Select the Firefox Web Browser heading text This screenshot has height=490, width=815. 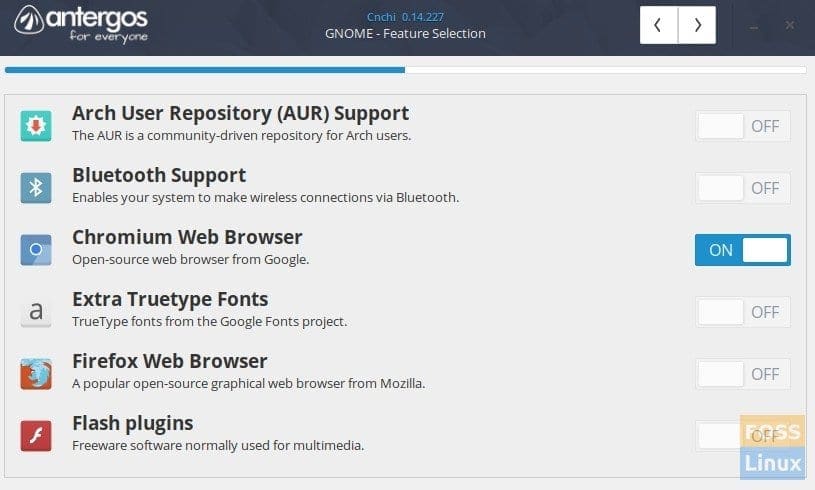click(169, 361)
